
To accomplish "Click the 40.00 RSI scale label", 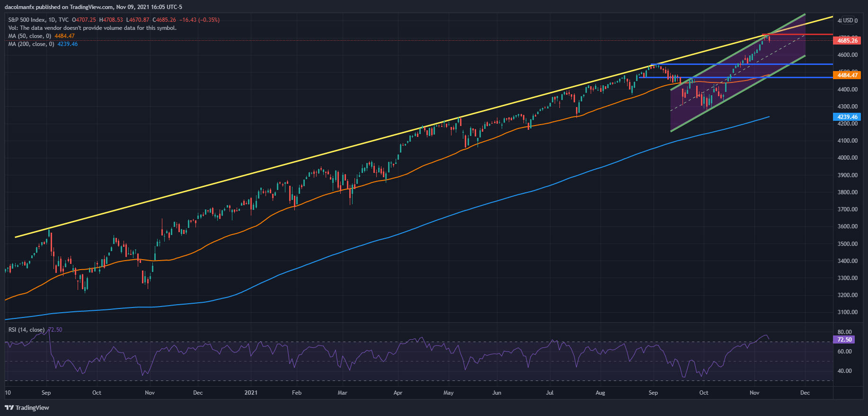I will (845, 371).
